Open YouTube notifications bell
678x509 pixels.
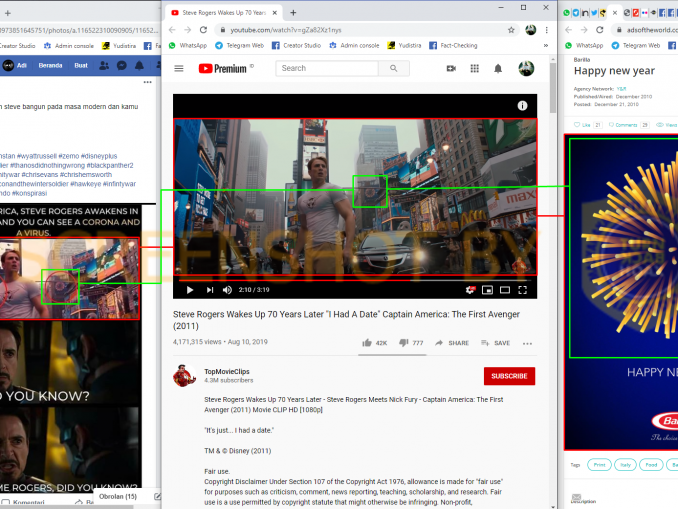pyautogui.click(x=498, y=68)
